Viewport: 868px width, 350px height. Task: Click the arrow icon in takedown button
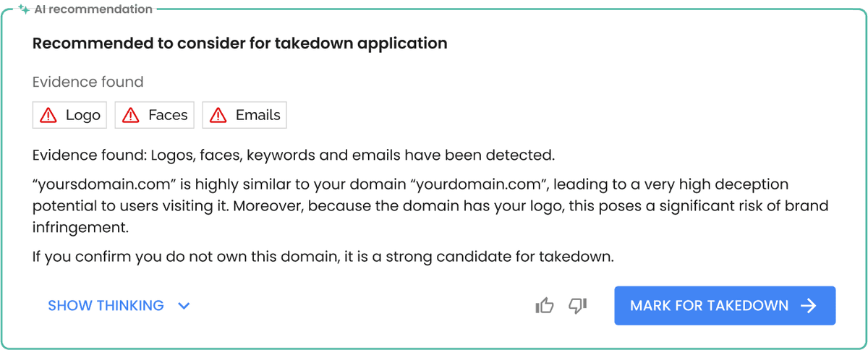[809, 306]
